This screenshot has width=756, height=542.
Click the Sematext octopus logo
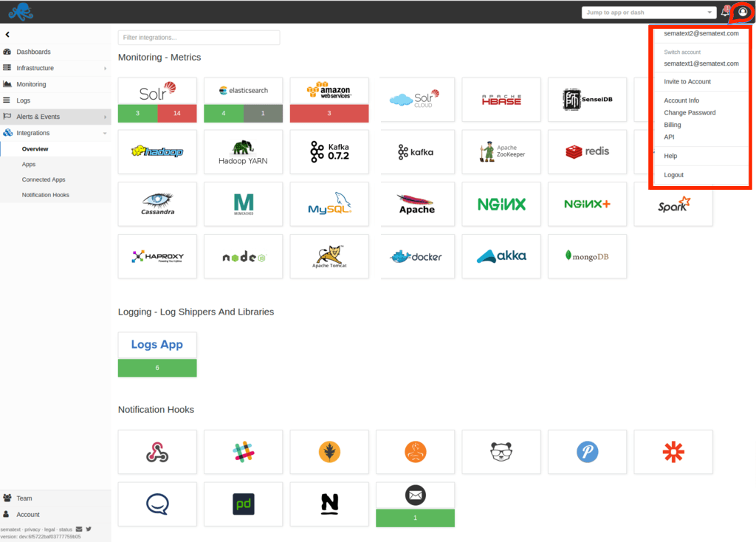coord(21,12)
